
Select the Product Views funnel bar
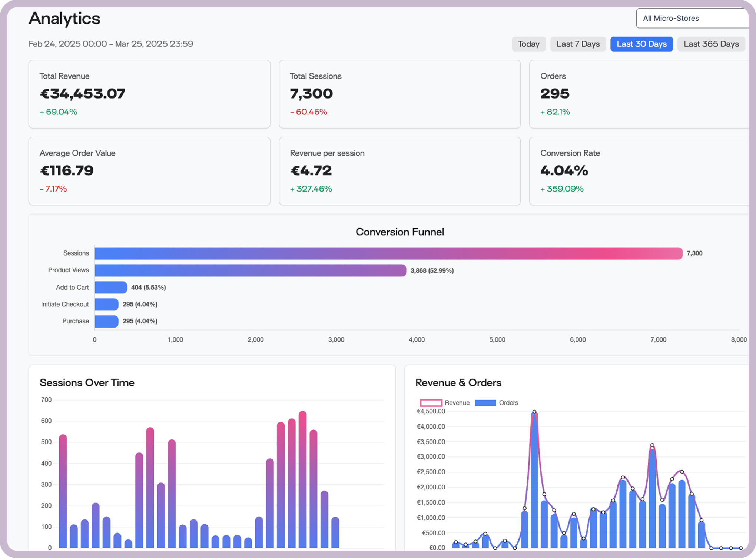coord(250,270)
